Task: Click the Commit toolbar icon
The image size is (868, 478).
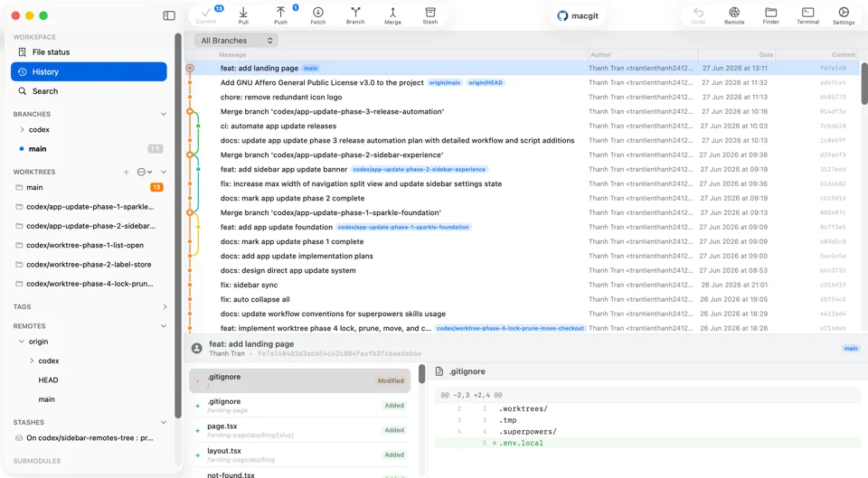Action: (206, 15)
